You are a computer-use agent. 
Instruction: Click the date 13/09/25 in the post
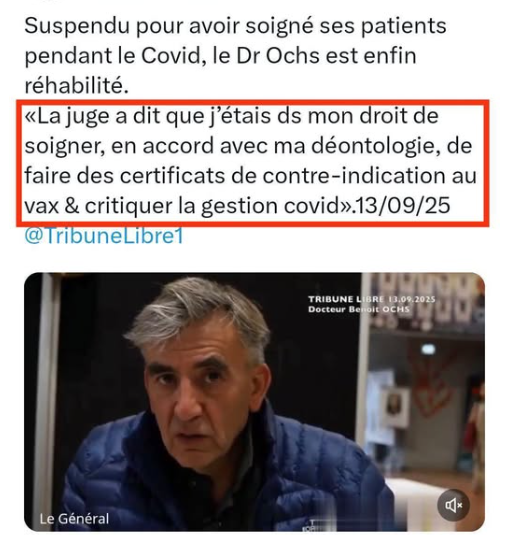click(403, 206)
